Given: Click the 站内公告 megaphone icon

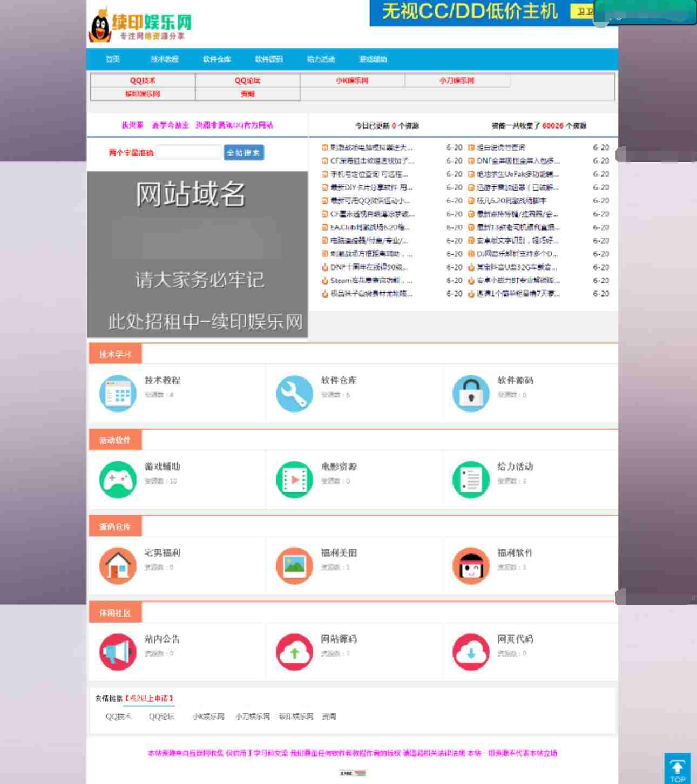Looking at the screenshot, I should [118, 652].
